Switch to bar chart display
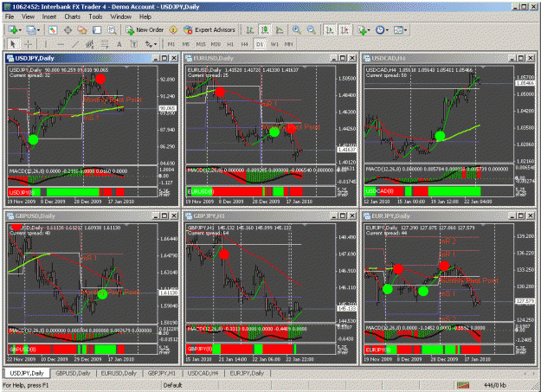Viewport: 541px width, 392px height. pyautogui.click(x=250, y=30)
